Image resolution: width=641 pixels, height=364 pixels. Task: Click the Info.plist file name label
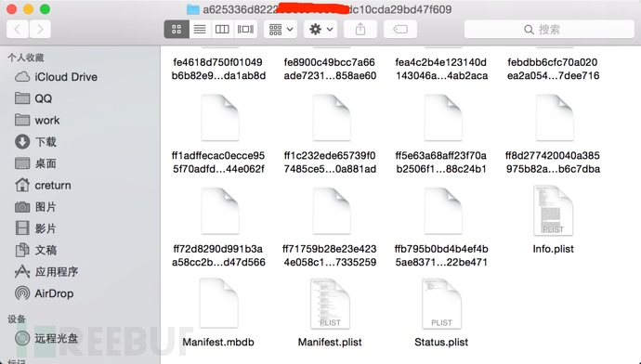click(x=553, y=249)
